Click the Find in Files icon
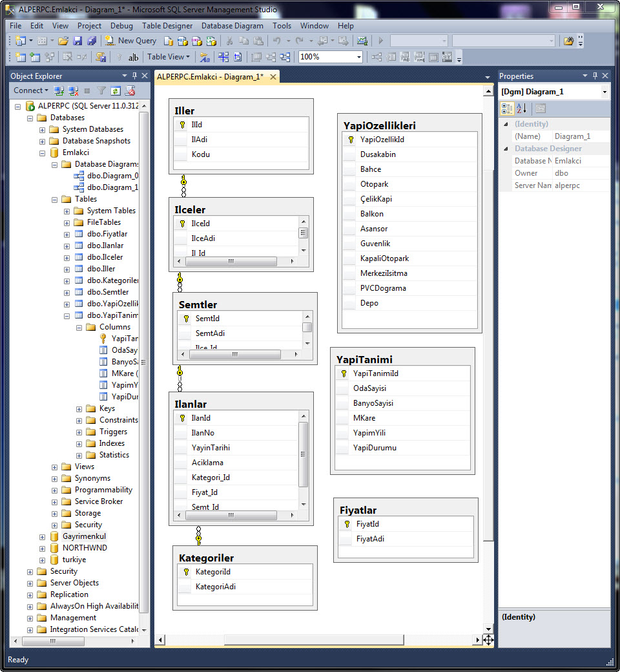Image resolution: width=620 pixels, height=672 pixels. click(x=568, y=41)
